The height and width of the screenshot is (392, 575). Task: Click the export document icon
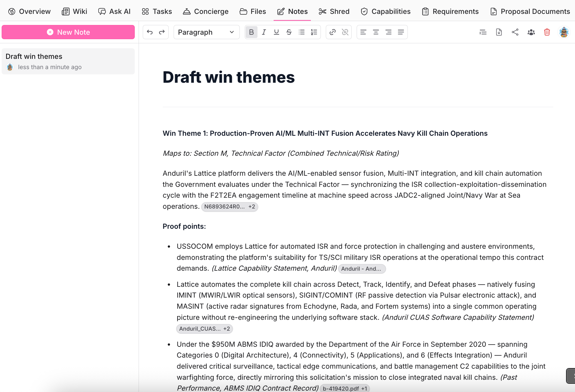pos(499,32)
